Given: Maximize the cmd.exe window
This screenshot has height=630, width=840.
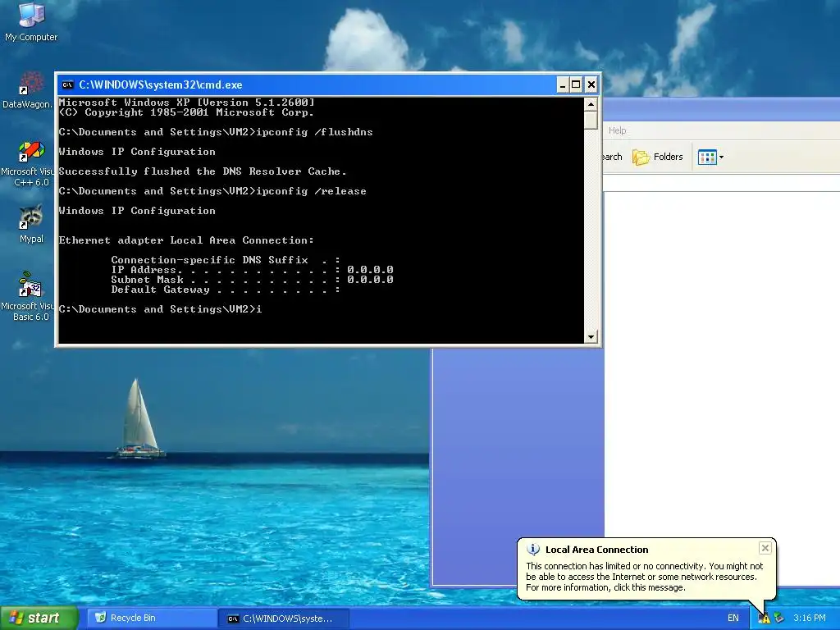Looking at the screenshot, I should [x=576, y=84].
